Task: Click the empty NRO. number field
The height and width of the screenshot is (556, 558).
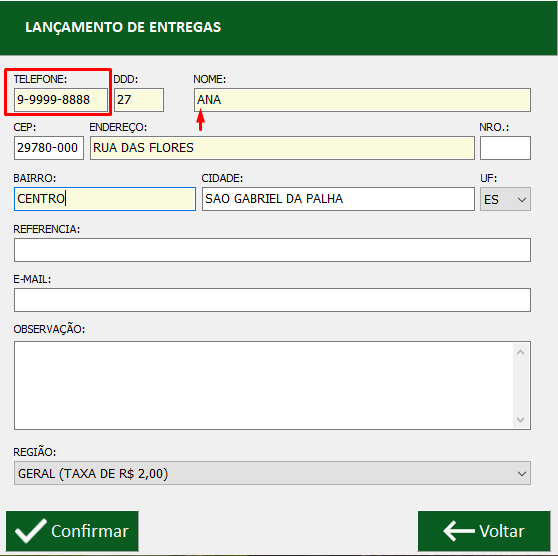Action: 505,148
